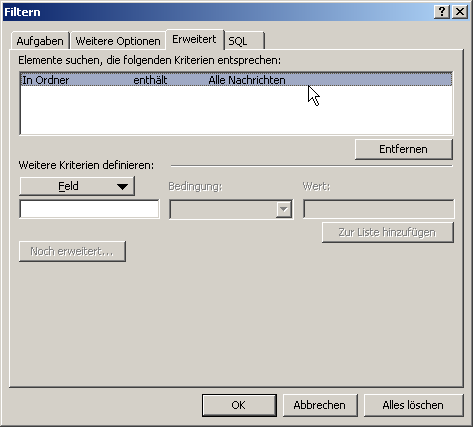Click the Entfernen button
Image resolution: width=473 pixels, height=427 pixels.
pos(404,149)
